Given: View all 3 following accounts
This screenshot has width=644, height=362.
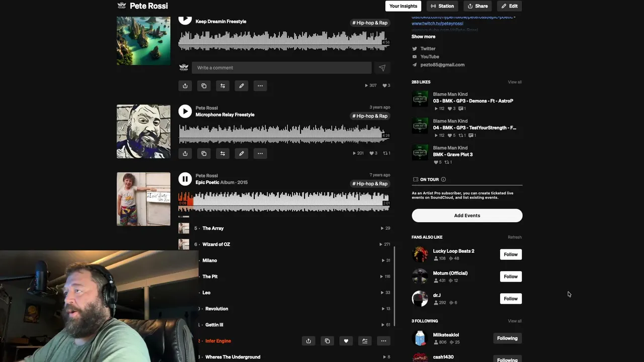Looking at the screenshot, I should point(515,321).
